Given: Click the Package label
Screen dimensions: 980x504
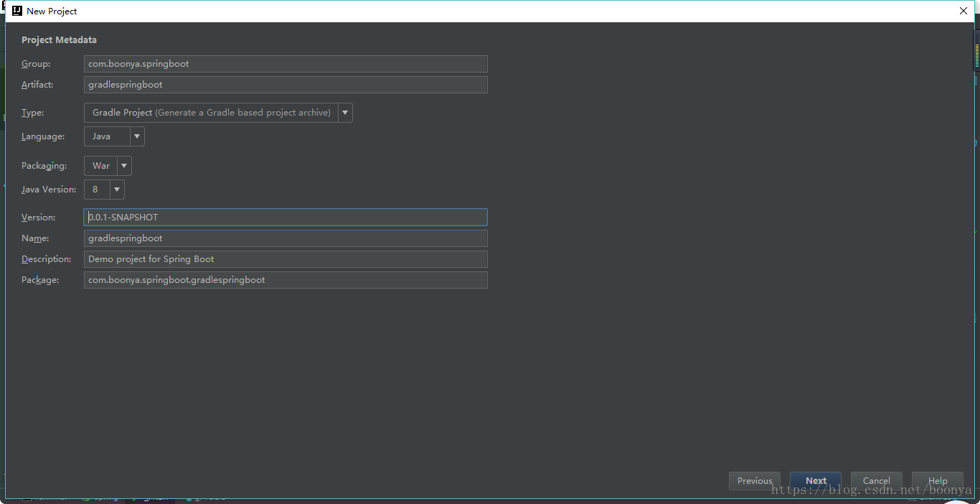Looking at the screenshot, I should tap(40, 280).
